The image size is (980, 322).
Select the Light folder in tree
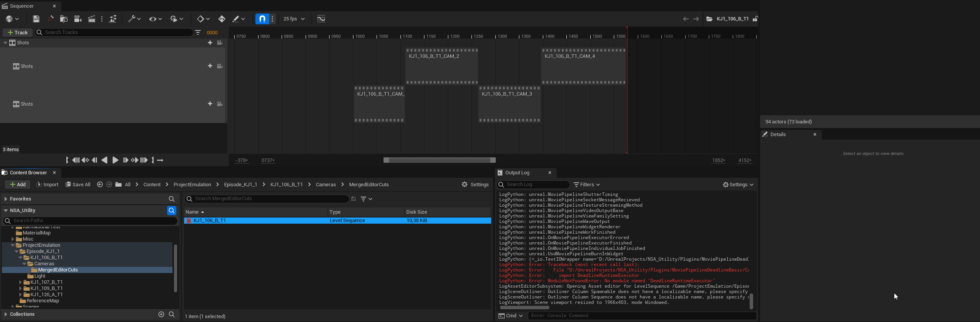tap(36, 276)
